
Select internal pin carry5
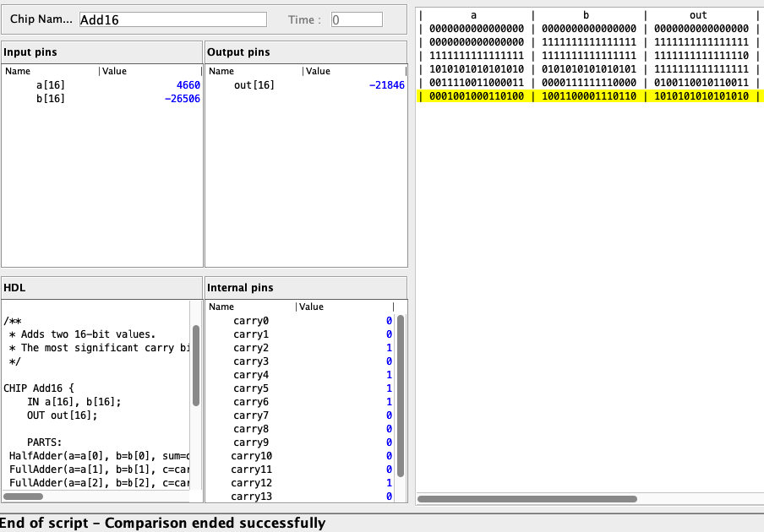point(300,388)
